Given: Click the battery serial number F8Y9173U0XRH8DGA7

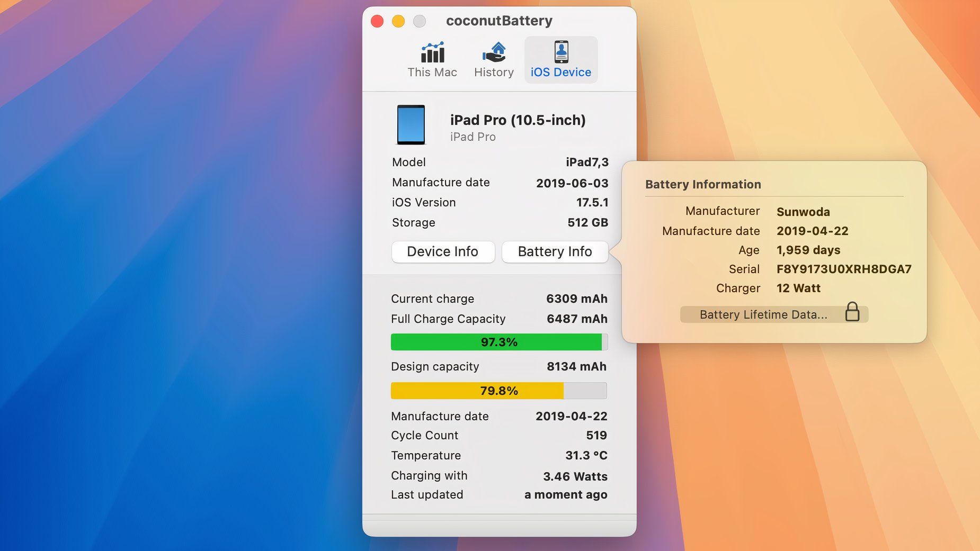Looking at the screenshot, I should pyautogui.click(x=844, y=269).
